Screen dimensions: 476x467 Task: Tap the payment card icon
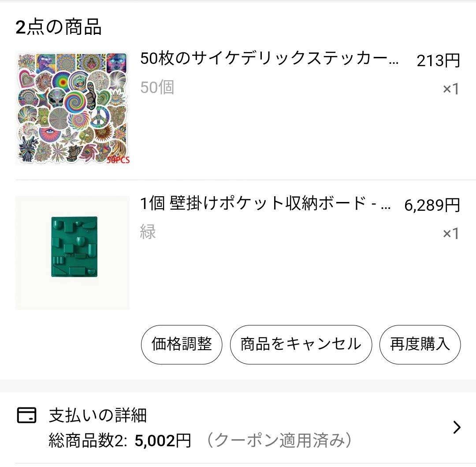coord(26,415)
